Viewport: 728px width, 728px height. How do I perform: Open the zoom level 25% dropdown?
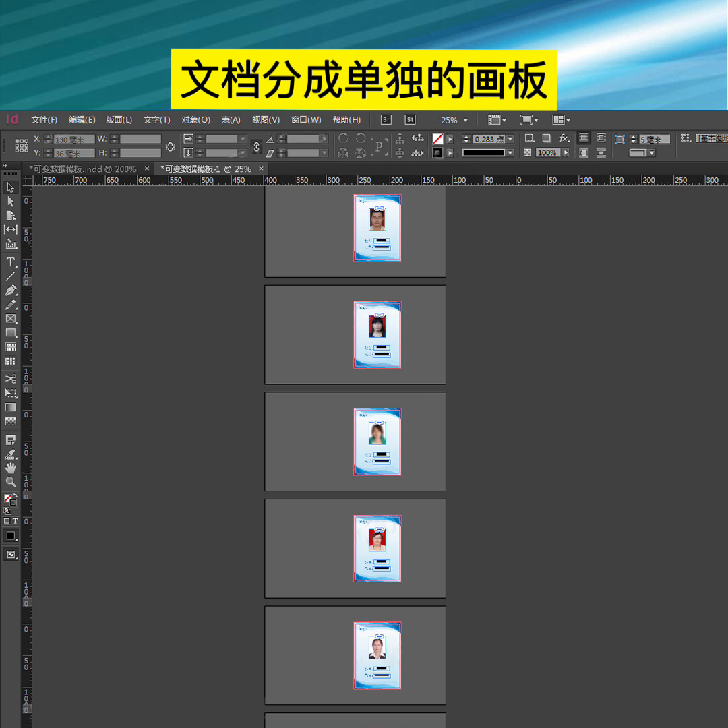coord(466,120)
